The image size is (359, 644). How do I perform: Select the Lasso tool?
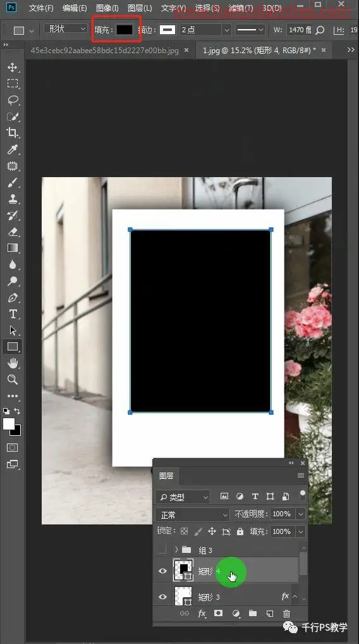(13, 100)
